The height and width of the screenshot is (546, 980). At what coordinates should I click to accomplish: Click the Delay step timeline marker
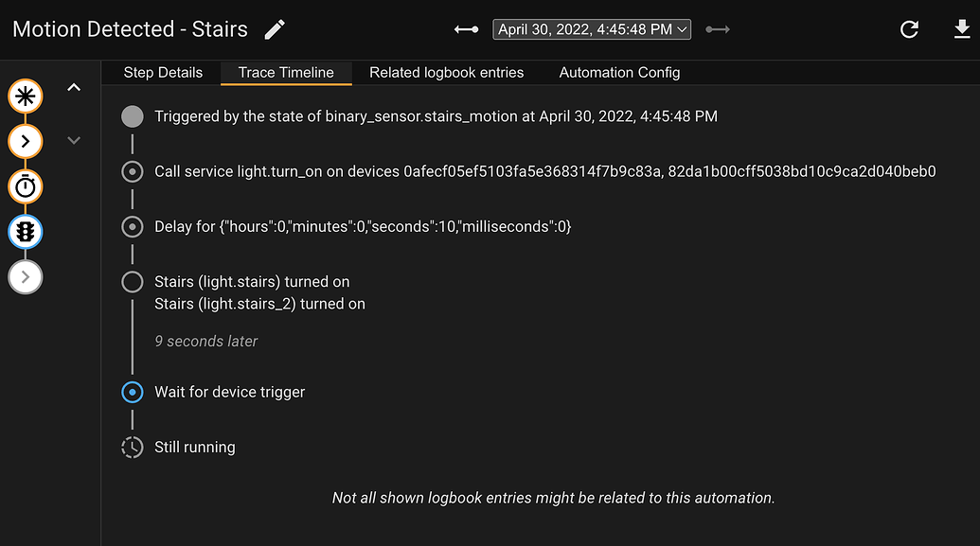point(133,227)
